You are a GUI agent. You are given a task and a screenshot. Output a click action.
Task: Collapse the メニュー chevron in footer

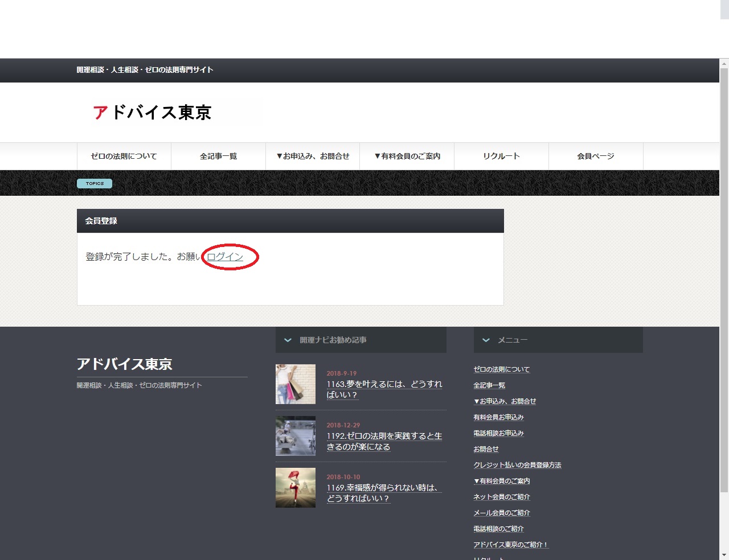click(x=486, y=340)
